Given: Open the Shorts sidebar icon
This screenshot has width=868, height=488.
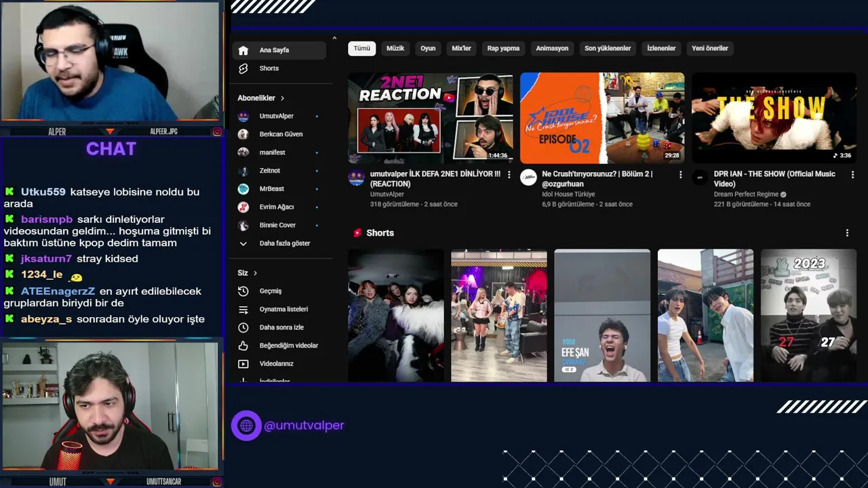Looking at the screenshot, I should pos(243,68).
